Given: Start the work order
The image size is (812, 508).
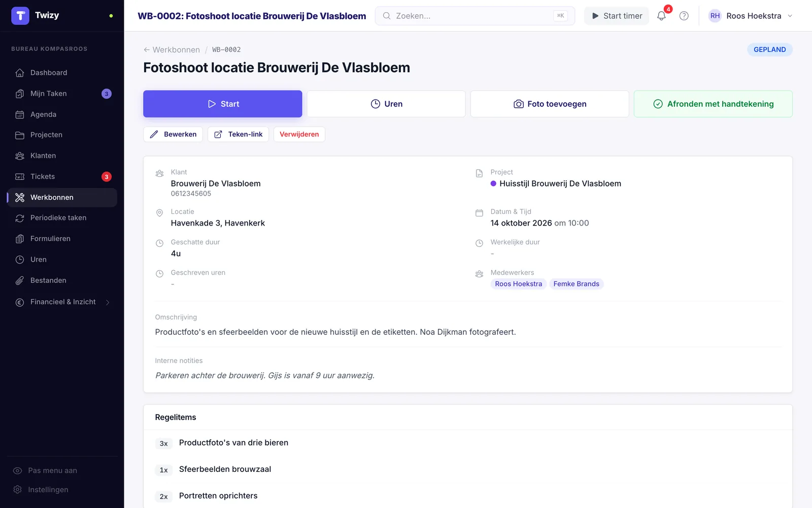Looking at the screenshot, I should pyautogui.click(x=223, y=104).
